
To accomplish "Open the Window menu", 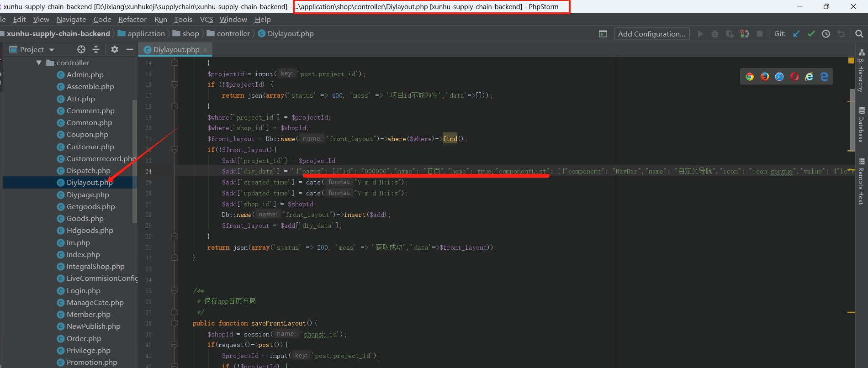I will 233,19.
